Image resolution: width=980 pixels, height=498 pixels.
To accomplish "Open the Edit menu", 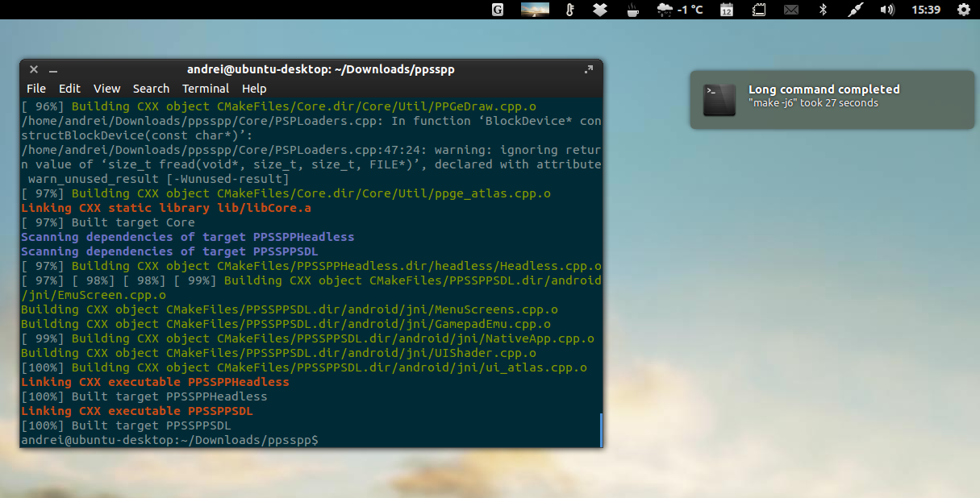I will [69, 89].
